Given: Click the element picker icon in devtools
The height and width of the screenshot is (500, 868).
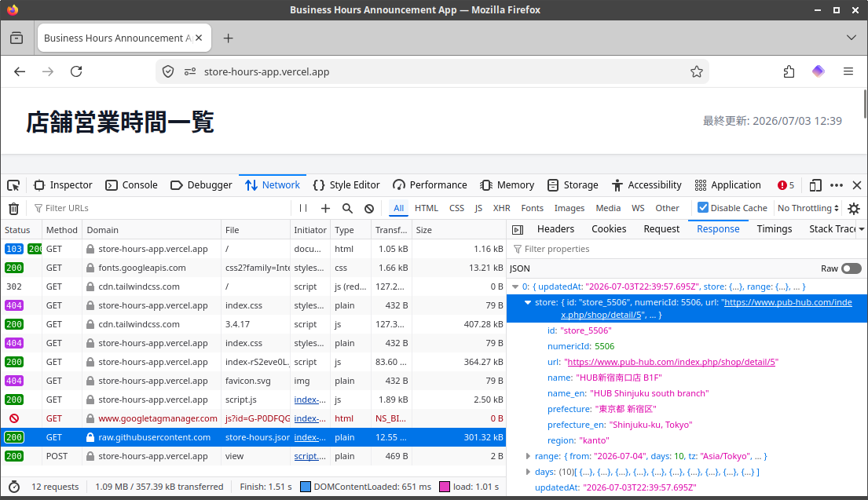Looking at the screenshot, I should coord(13,185).
